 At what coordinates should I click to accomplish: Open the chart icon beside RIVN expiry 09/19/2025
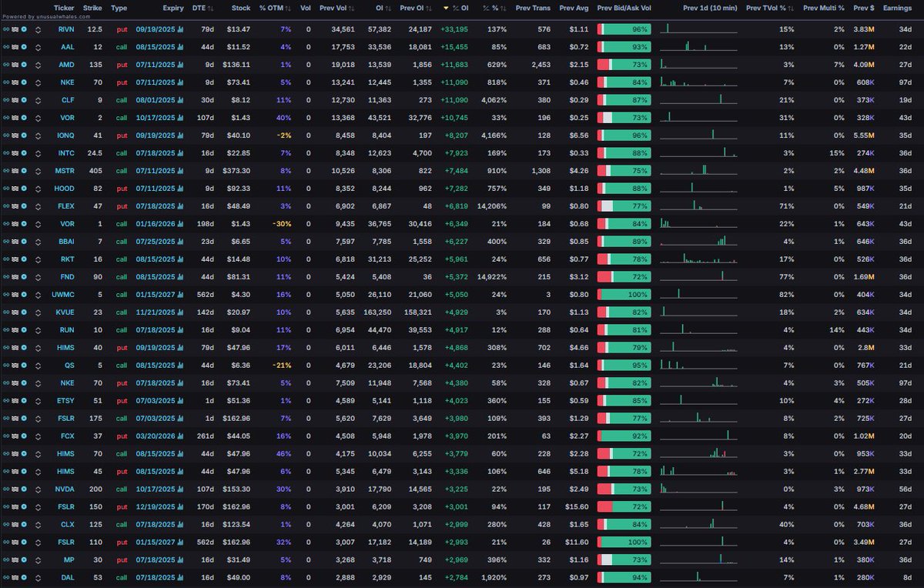(x=180, y=28)
